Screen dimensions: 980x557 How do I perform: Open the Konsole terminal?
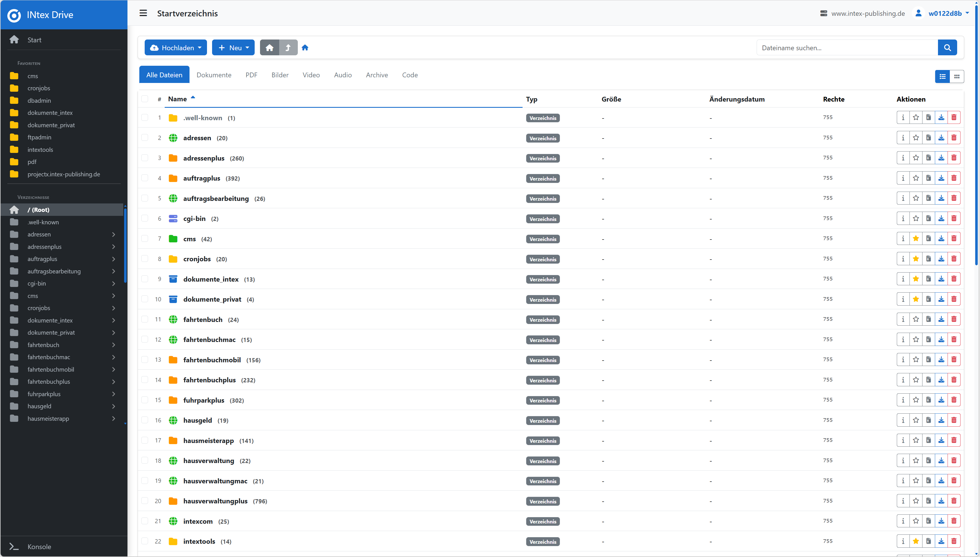tap(39, 547)
